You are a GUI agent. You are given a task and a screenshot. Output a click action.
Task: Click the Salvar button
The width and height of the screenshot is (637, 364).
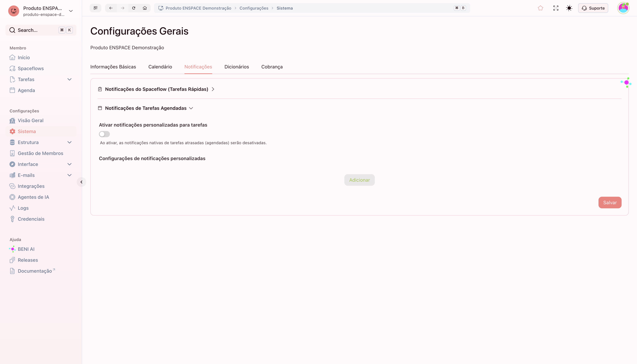click(x=610, y=203)
